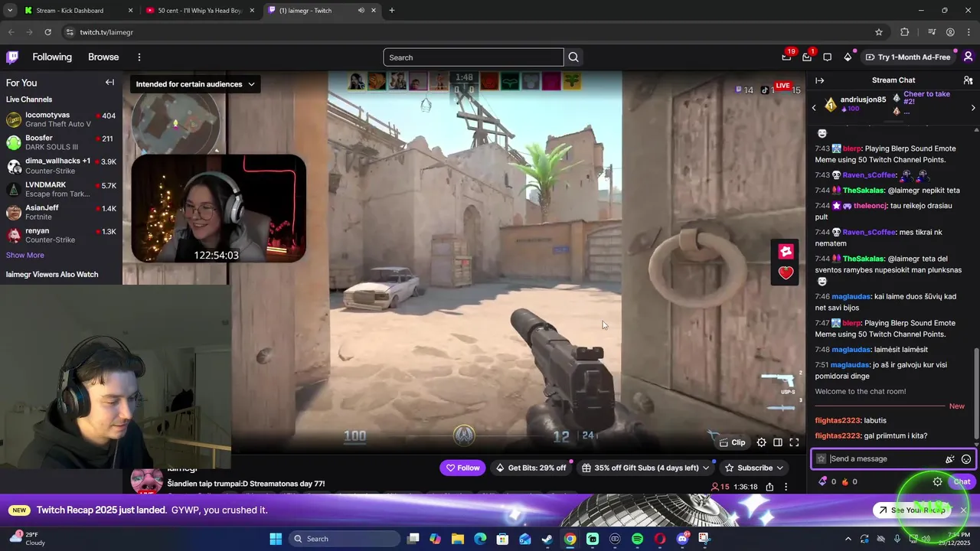Mute the laimegr Twitch tab audio

coord(361,11)
